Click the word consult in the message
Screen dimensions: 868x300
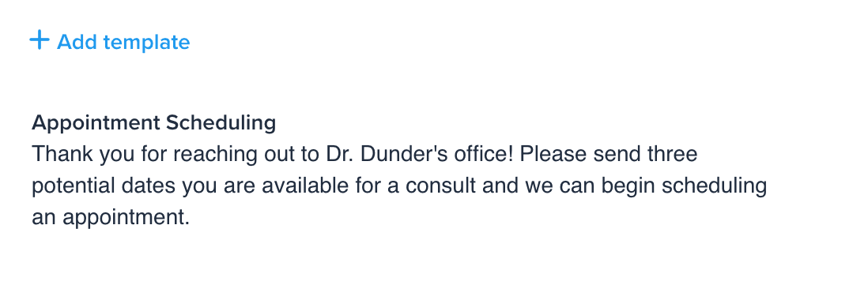440,186
